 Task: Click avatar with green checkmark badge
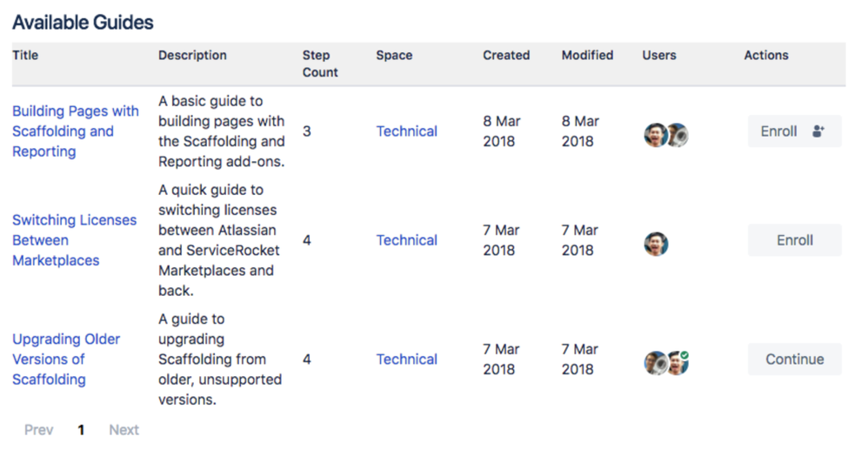pos(678,362)
